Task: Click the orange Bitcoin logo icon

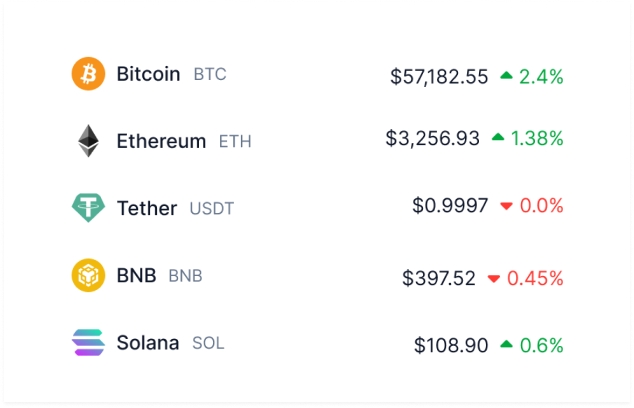Action: click(x=88, y=74)
